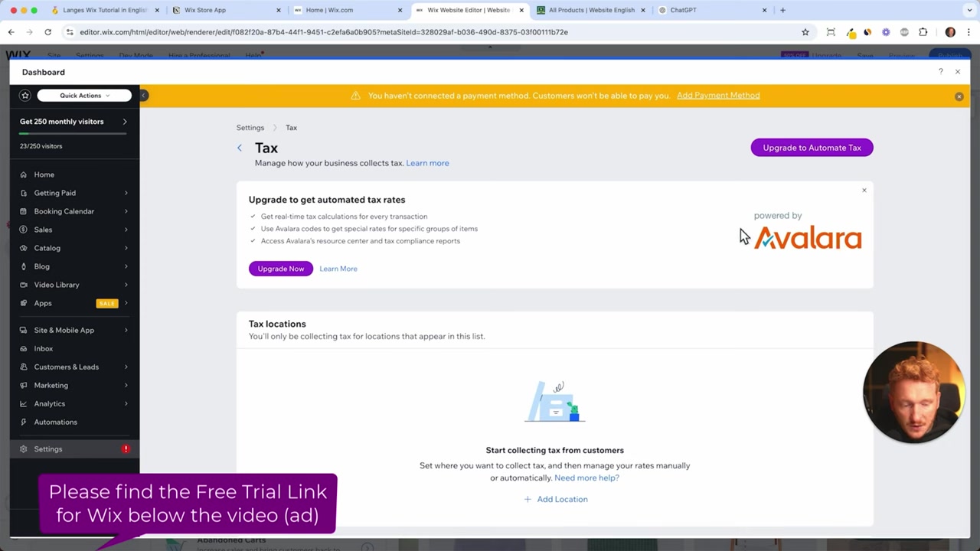The width and height of the screenshot is (980, 551).
Task: Click the Apps SALE badge
Action: (x=106, y=303)
